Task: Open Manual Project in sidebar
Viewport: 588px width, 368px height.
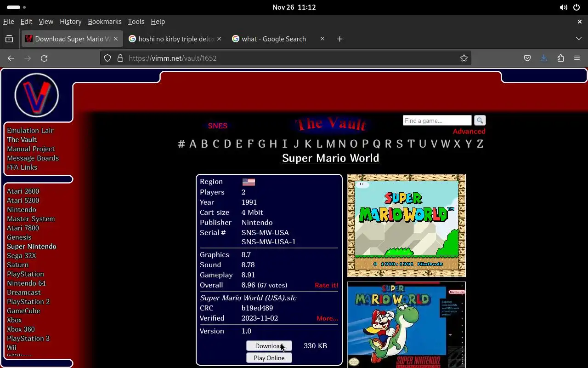Action: [x=31, y=149]
